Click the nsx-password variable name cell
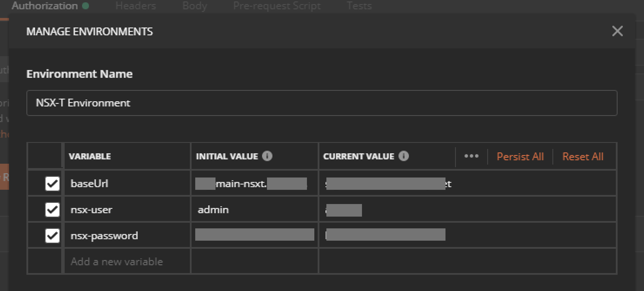Image resolution: width=644 pixels, height=291 pixels. (127, 235)
